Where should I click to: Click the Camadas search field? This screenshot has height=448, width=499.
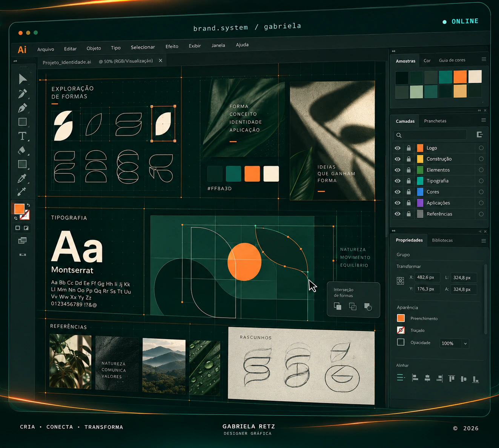430,135
